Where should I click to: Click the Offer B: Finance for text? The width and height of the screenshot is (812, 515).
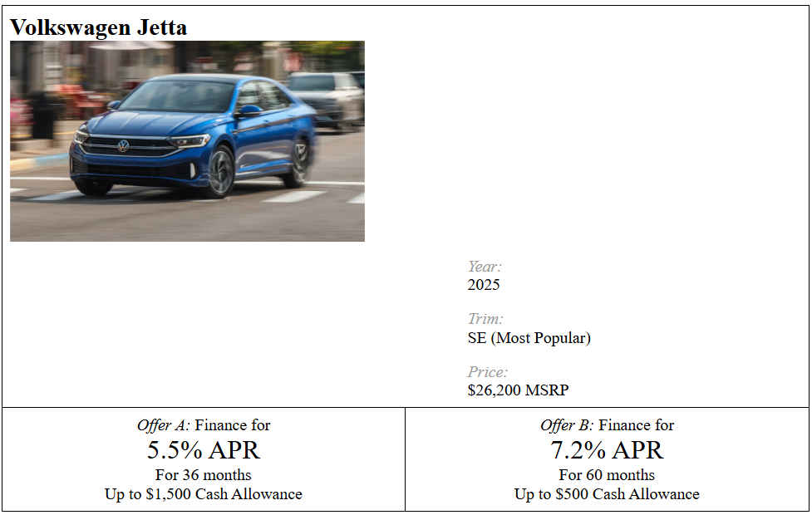[607, 425]
